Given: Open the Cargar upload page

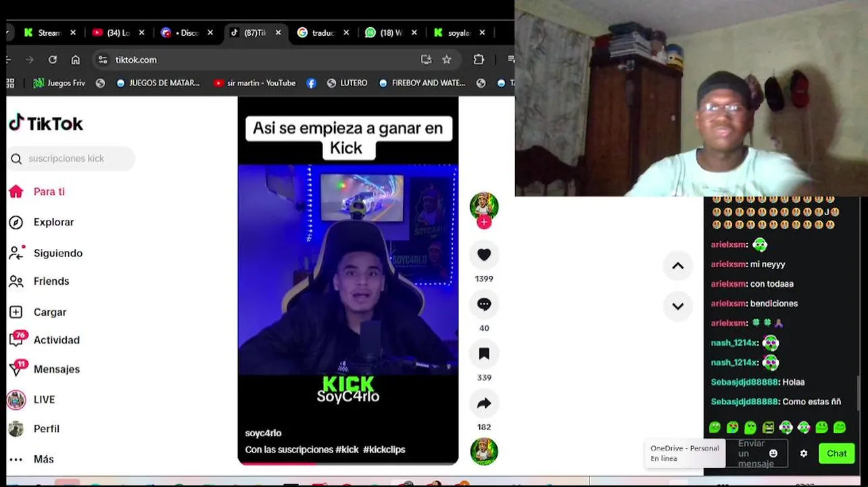Looking at the screenshot, I should [38, 312].
